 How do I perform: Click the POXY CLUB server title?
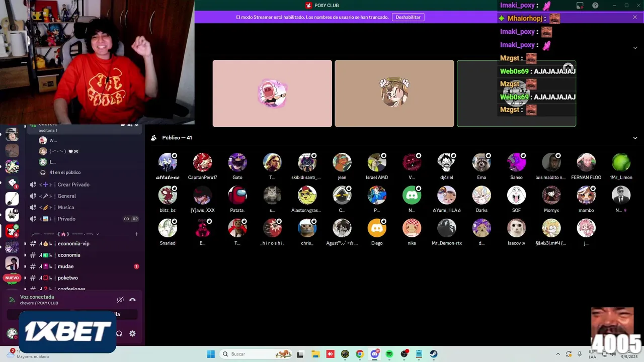[x=327, y=5]
